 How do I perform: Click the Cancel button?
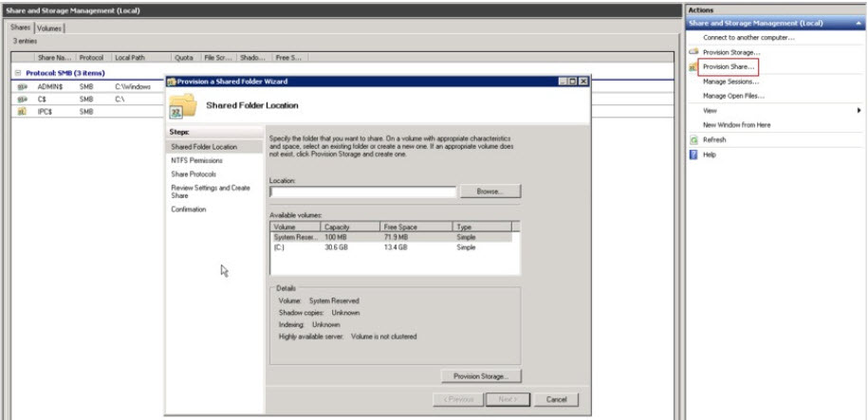click(556, 399)
